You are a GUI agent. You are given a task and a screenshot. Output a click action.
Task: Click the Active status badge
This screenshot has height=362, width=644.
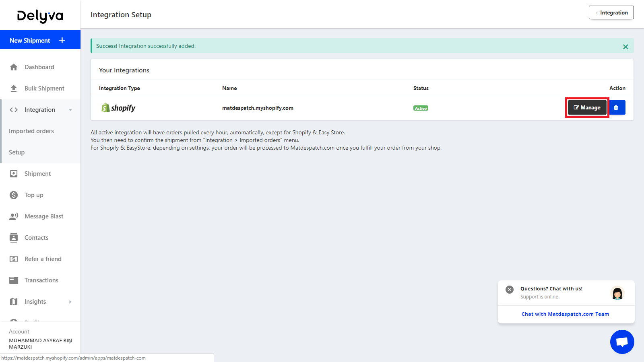pyautogui.click(x=421, y=108)
